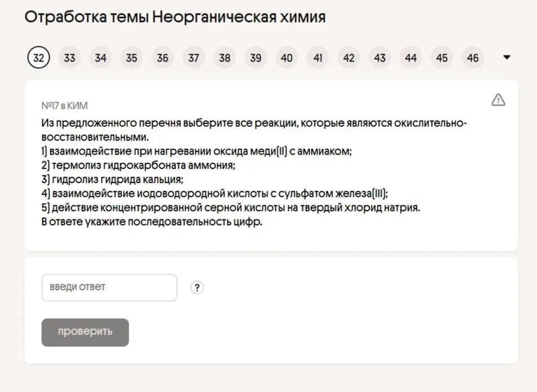Navigate to question 37

coord(193,58)
